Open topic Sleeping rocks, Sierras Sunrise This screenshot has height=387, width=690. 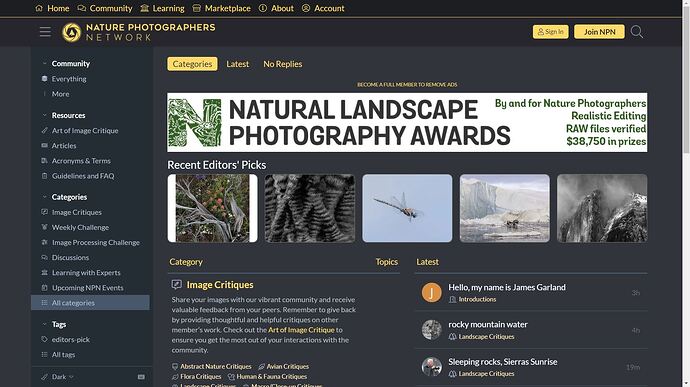click(x=503, y=362)
